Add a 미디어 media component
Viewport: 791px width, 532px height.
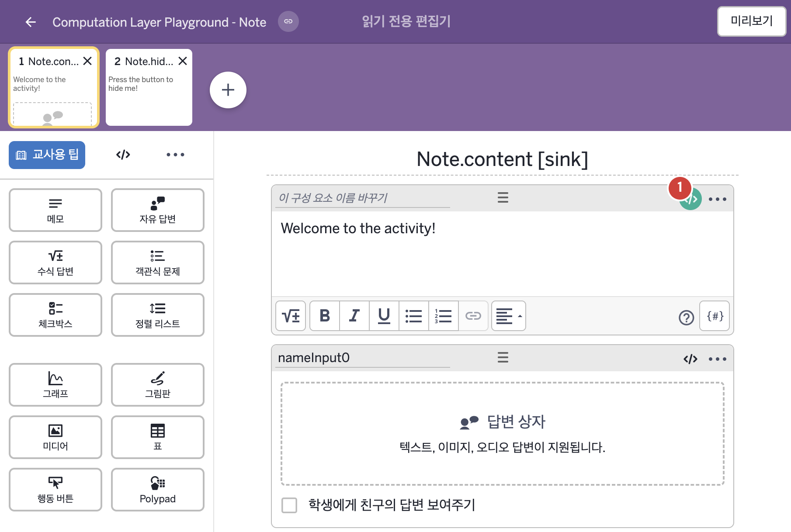point(56,437)
